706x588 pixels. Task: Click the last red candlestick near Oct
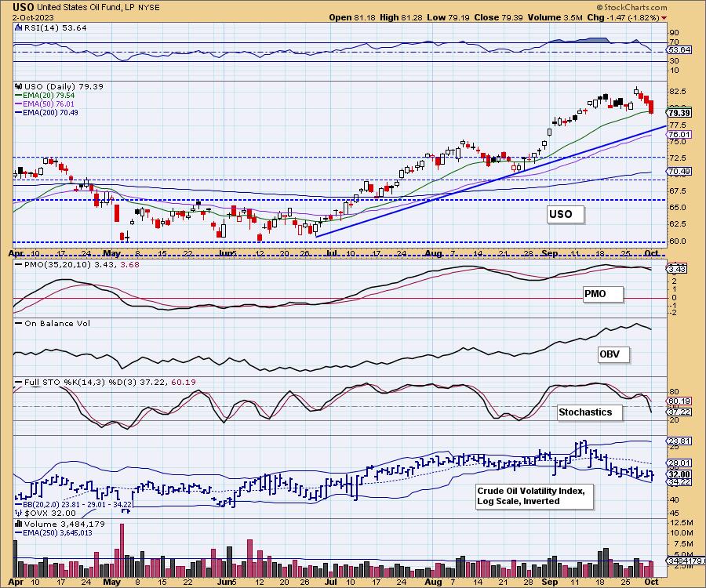(x=651, y=107)
